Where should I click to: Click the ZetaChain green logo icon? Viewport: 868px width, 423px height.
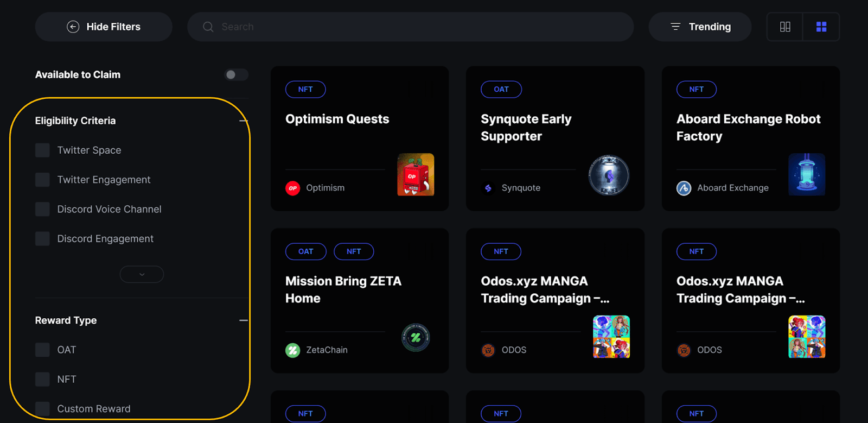292,350
